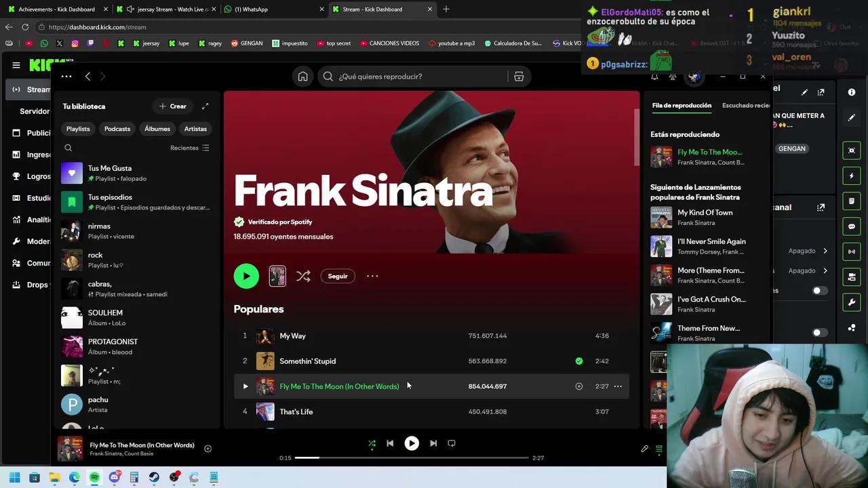This screenshot has height=488, width=868.
Task: Switch to Fila de reproducción tab
Action: pos(682,106)
